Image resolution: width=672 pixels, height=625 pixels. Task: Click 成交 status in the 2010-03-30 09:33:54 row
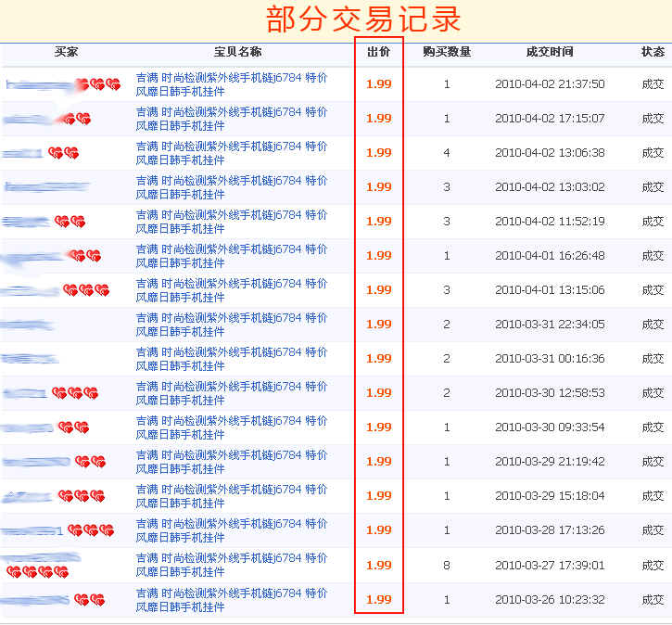[653, 427]
